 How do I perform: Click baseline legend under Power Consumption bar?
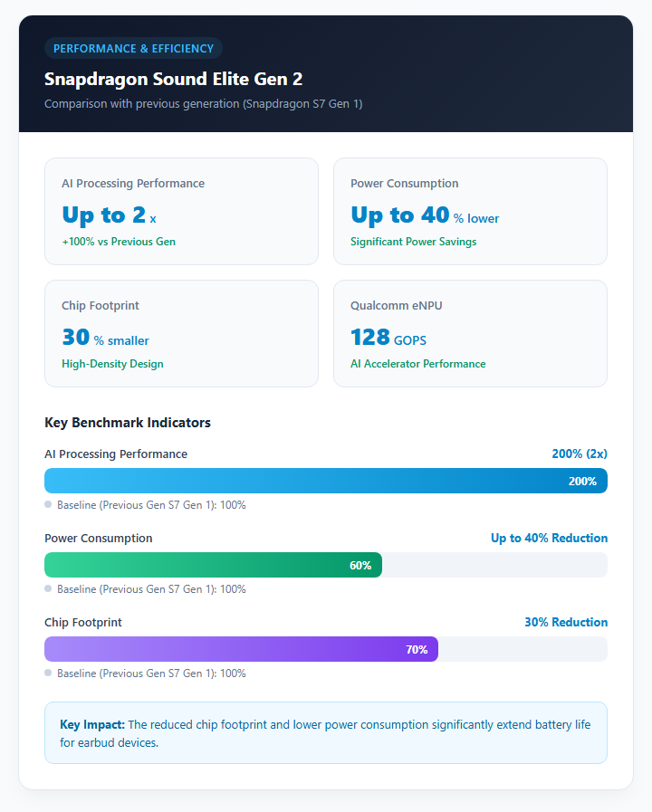(146, 589)
